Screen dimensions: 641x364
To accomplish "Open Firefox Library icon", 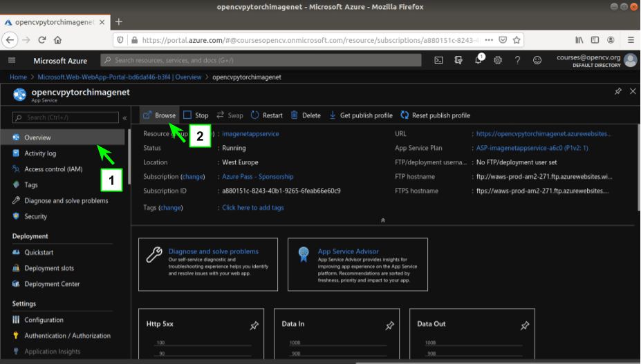I will (579, 40).
